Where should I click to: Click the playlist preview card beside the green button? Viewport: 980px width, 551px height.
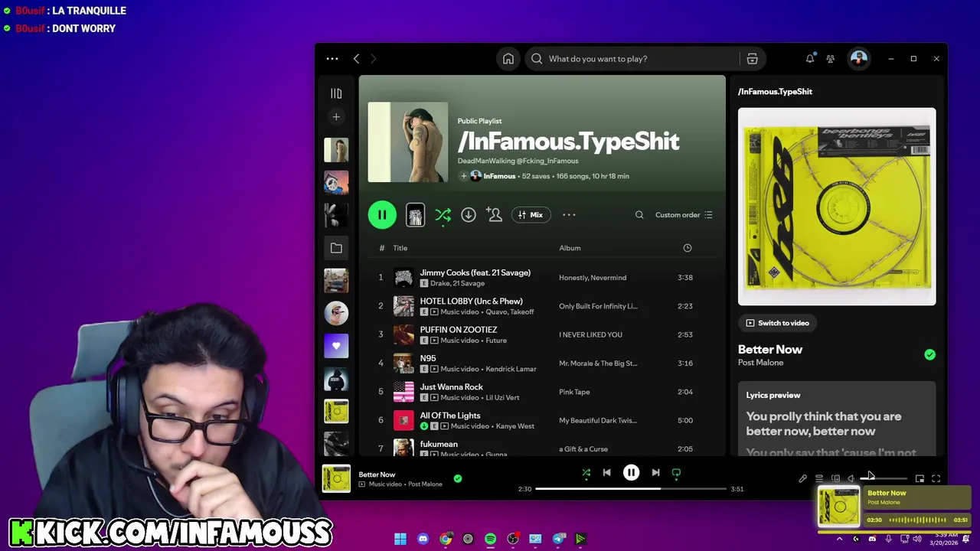coord(415,215)
